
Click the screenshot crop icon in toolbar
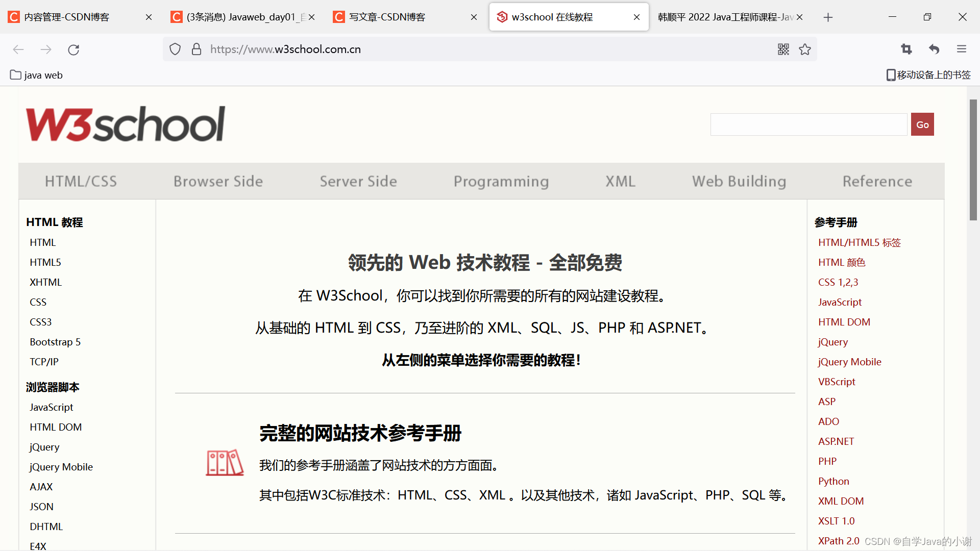tap(906, 49)
